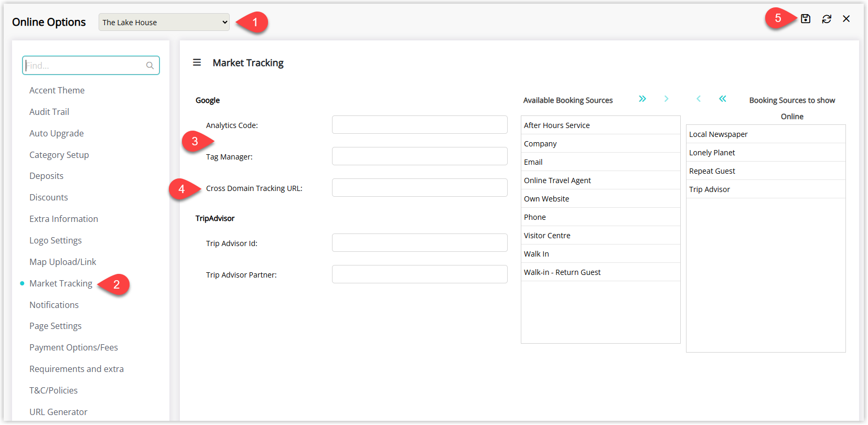Select Company in available booking sources
868x425 pixels.
coord(601,144)
